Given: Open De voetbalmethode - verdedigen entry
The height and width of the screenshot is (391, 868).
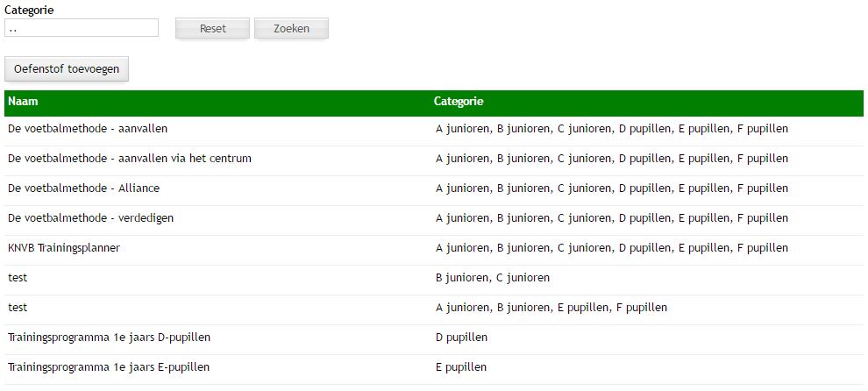Looking at the screenshot, I should coord(91,218).
